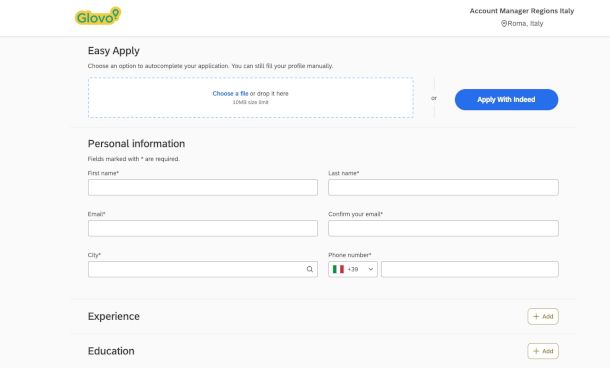Click the Italian flag icon in phone field
Viewport: 610px width, 368px height.
click(x=338, y=269)
